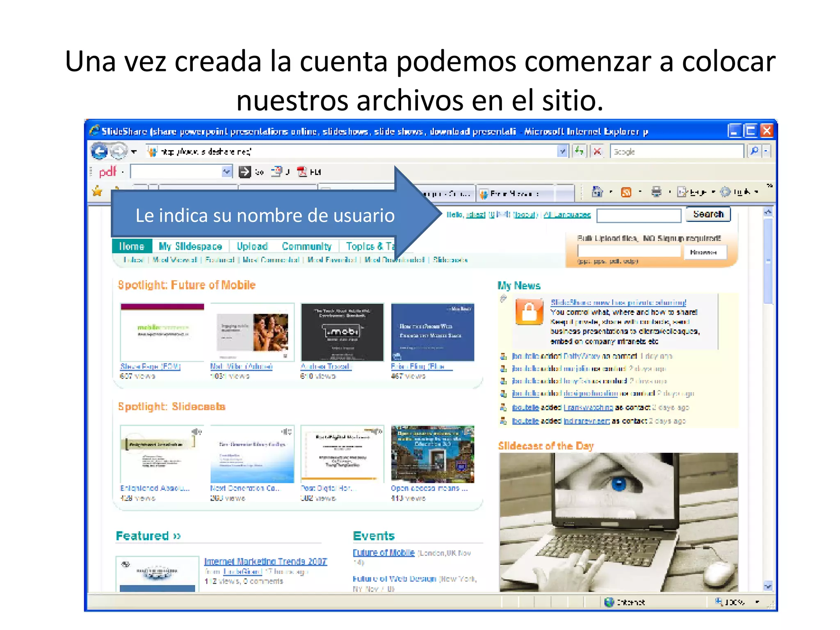The image size is (840, 630).
Task: Click the address bar URL field
Action: click(352, 152)
